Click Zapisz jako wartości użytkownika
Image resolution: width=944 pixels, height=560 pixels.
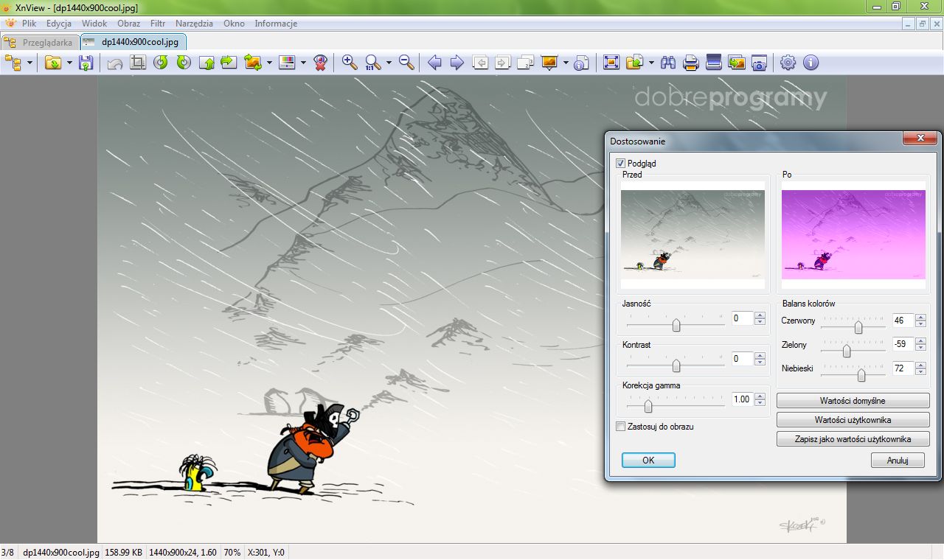(x=853, y=439)
